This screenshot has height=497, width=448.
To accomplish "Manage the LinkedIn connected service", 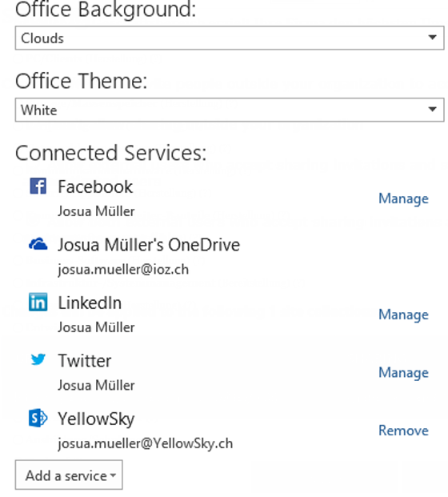I will tap(403, 315).
